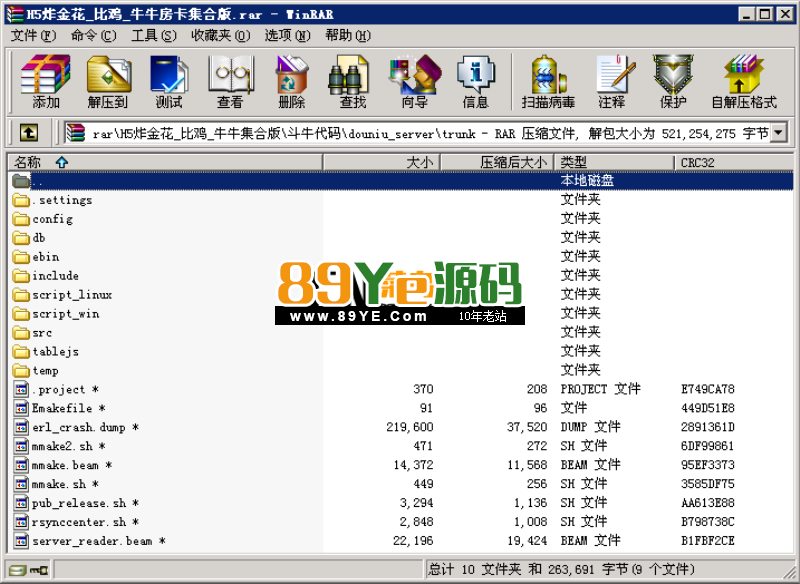
Task: Select the config folder icon
Action: coord(21,219)
